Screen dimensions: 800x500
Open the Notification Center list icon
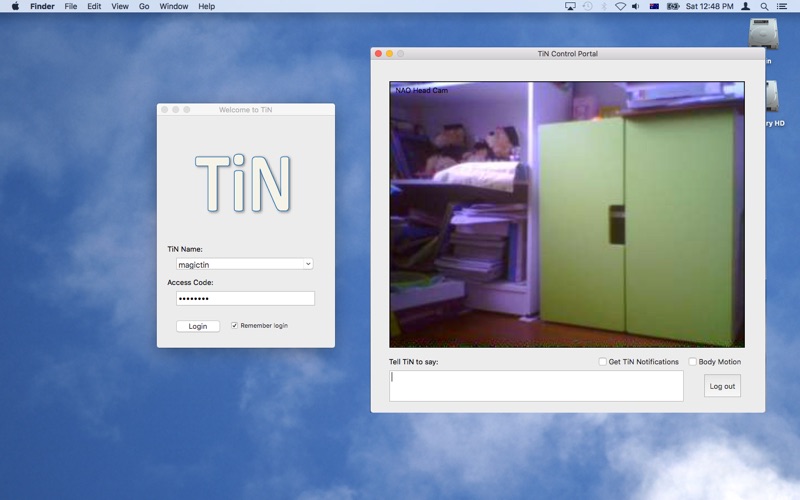pyautogui.click(x=781, y=6)
